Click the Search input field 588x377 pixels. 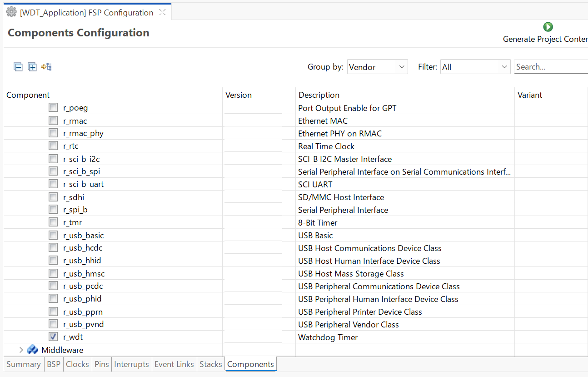(x=551, y=67)
